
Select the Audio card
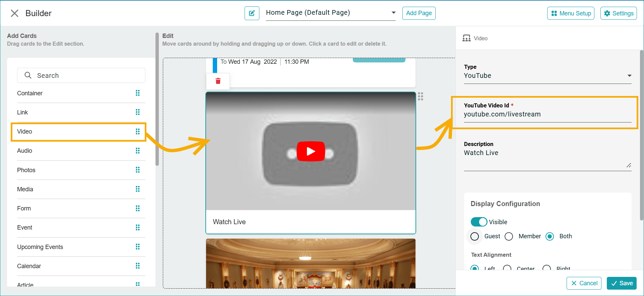click(81, 151)
